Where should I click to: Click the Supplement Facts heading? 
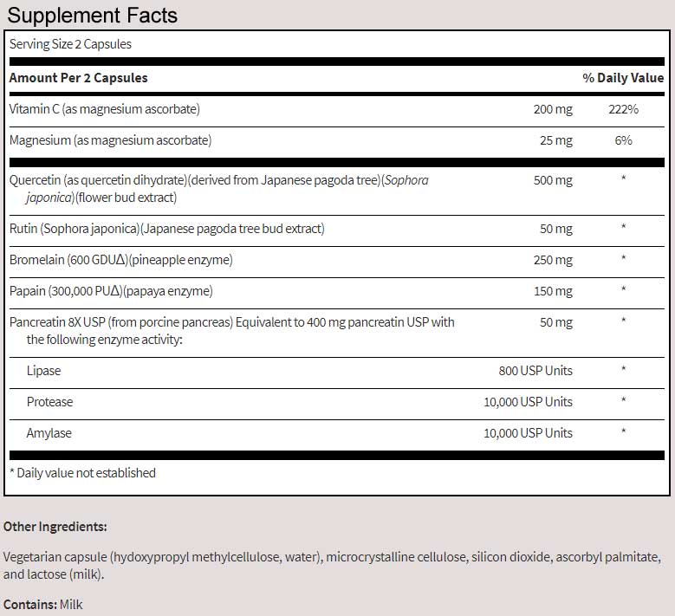91,16
